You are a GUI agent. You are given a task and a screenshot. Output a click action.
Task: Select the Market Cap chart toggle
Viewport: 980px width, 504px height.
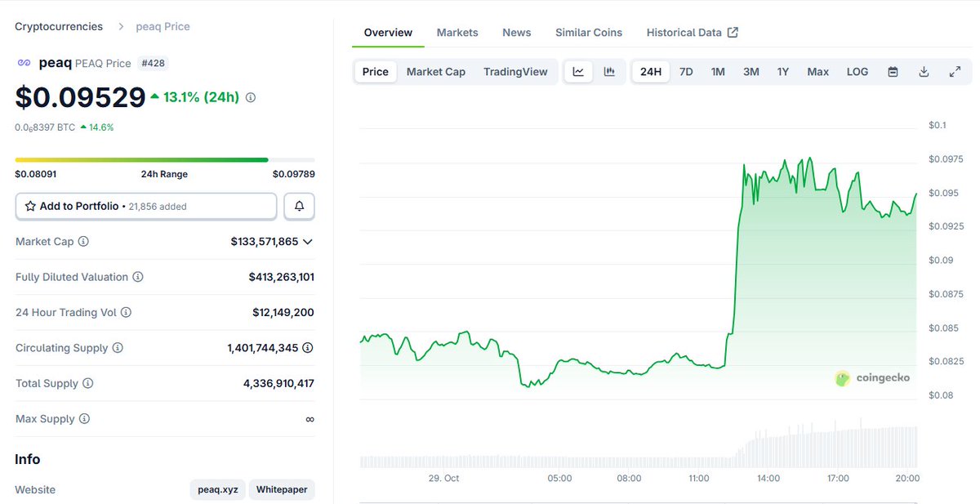tap(436, 72)
